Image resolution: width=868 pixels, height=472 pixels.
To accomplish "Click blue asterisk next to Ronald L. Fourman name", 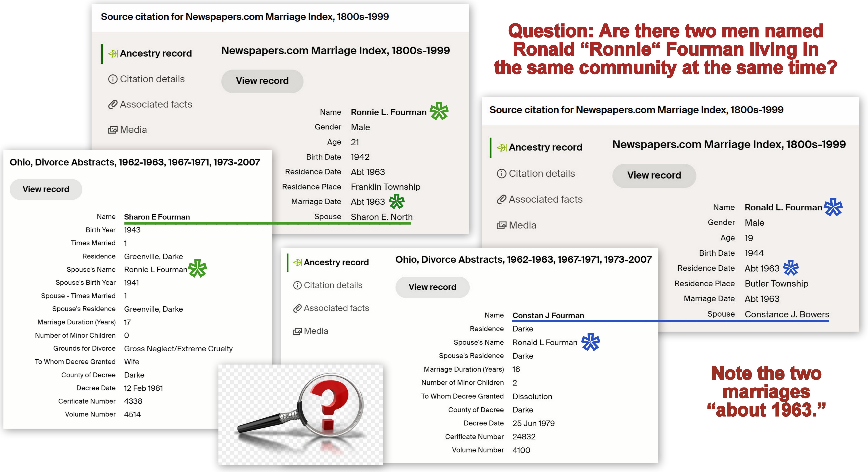I will [833, 207].
